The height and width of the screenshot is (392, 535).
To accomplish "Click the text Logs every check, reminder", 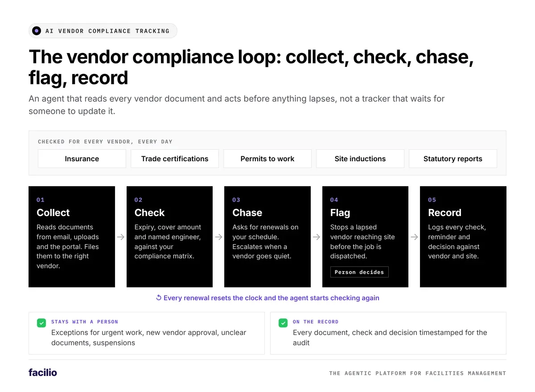I will point(457,241).
